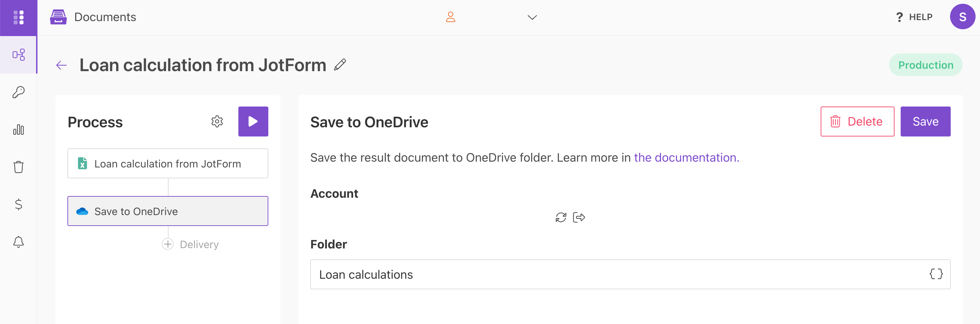Image resolution: width=980 pixels, height=324 pixels.
Task: Open the billing dollar sidebar icon
Action: coord(19,204)
